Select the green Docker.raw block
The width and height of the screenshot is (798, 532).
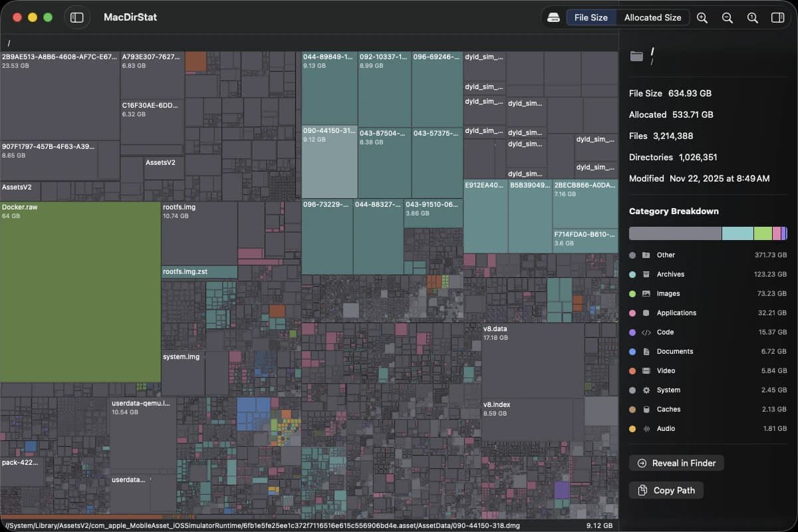click(x=80, y=292)
